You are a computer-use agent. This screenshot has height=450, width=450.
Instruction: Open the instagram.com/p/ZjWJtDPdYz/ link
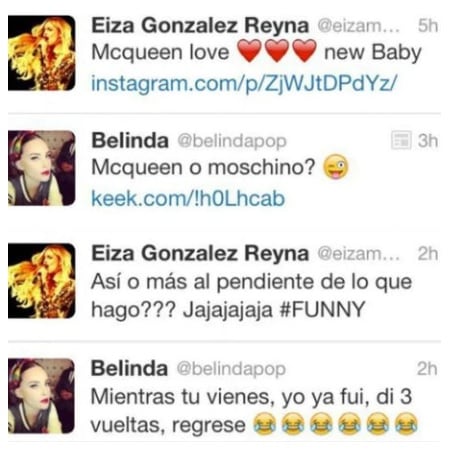(x=244, y=83)
